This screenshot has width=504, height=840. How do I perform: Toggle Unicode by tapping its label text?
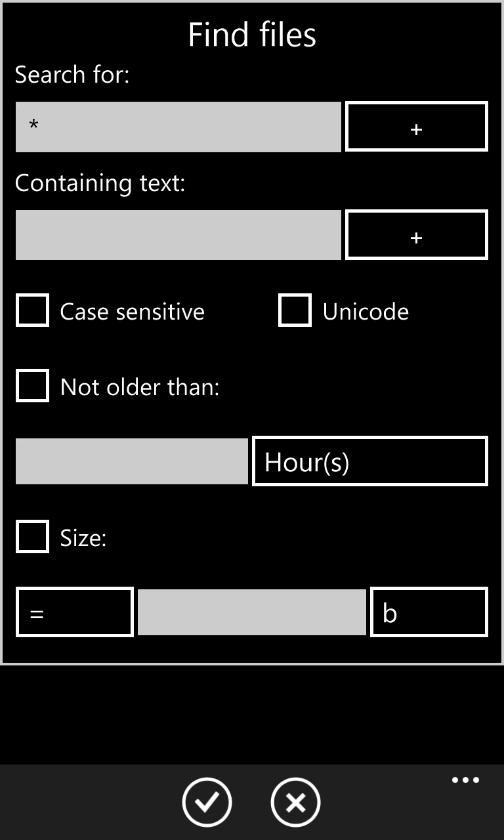point(364,311)
